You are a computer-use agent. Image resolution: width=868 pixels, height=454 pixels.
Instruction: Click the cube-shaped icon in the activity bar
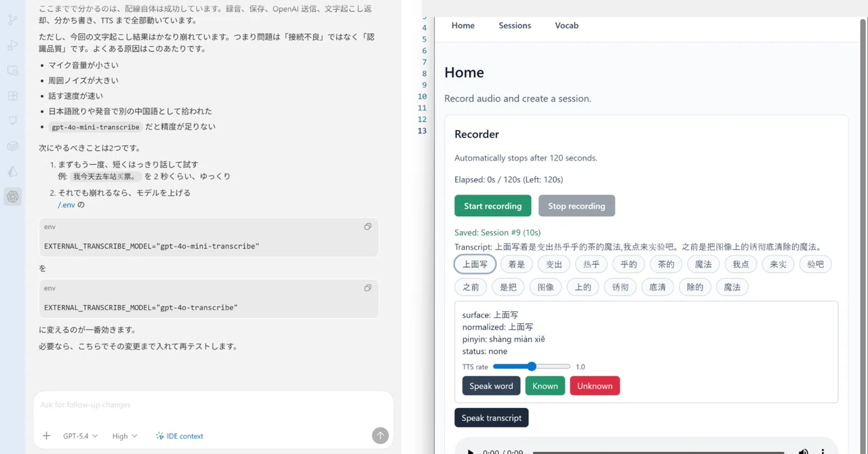[x=13, y=146]
